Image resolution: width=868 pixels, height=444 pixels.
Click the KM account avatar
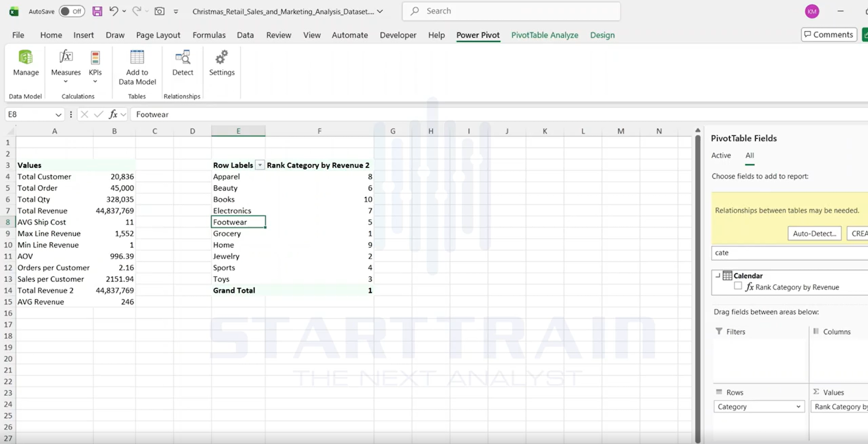(x=812, y=11)
